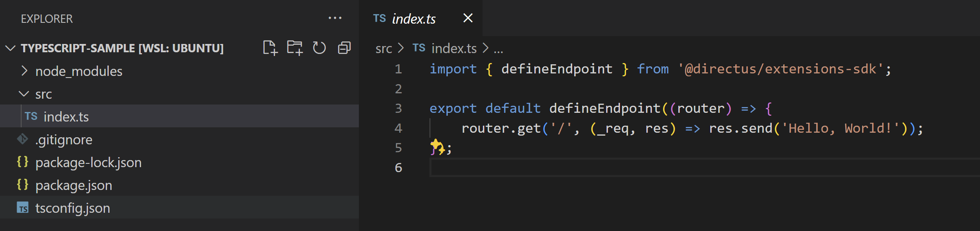
Task: Click the TS config icon beside tsconfig.json
Action: pyautogui.click(x=22, y=207)
